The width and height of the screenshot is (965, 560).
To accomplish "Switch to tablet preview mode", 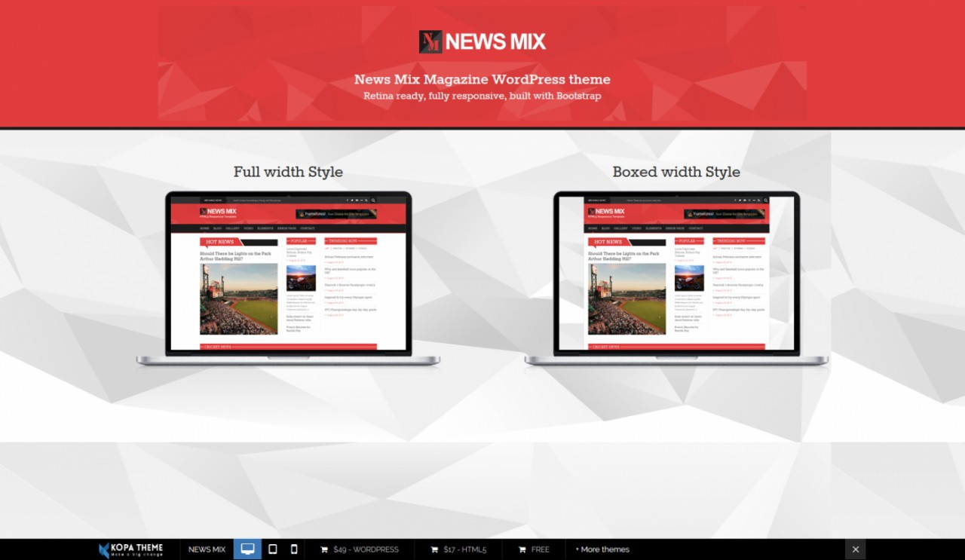I will [273, 549].
